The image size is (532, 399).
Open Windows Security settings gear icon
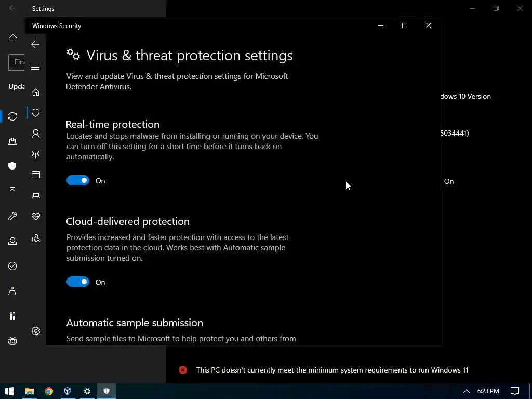(x=36, y=331)
